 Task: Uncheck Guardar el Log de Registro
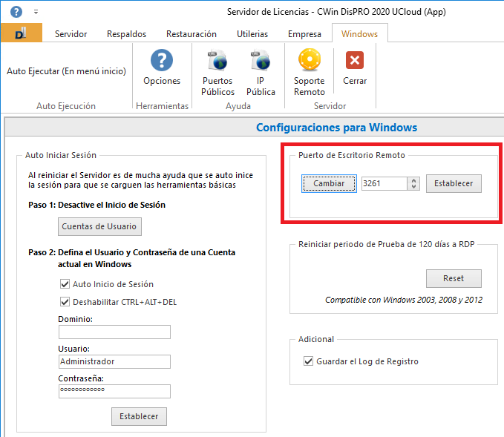click(x=309, y=361)
